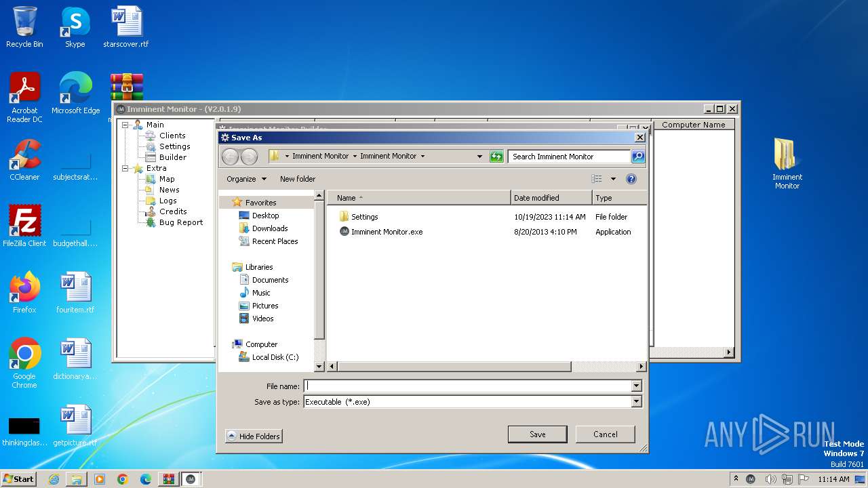Sort by Date modified column header
The image size is (868, 488).
point(551,198)
